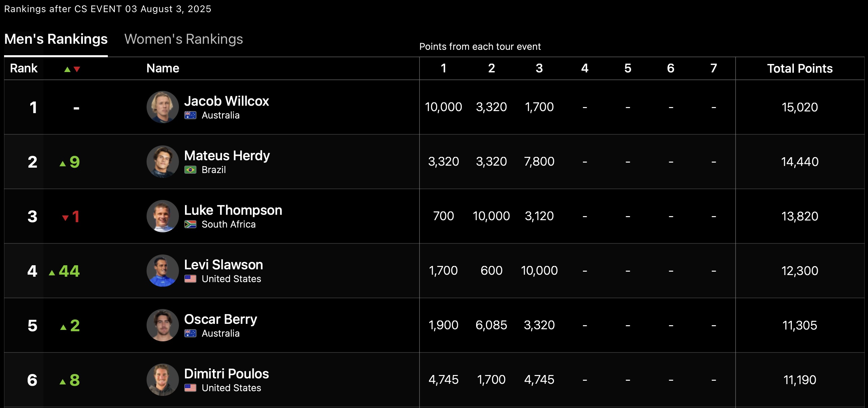Image resolution: width=868 pixels, height=408 pixels.
Task: Open the Dimitri Poulos name link
Action: click(x=226, y=374)
